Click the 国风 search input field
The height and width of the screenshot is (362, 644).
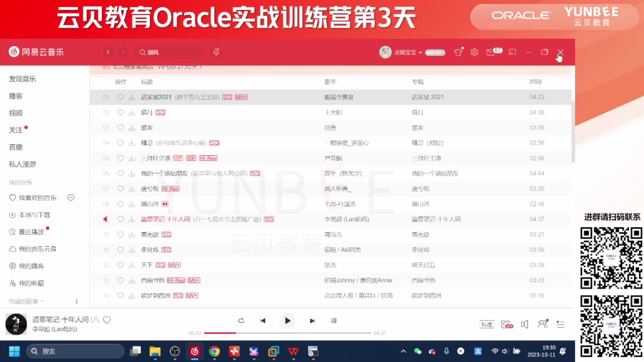point(169,52)
